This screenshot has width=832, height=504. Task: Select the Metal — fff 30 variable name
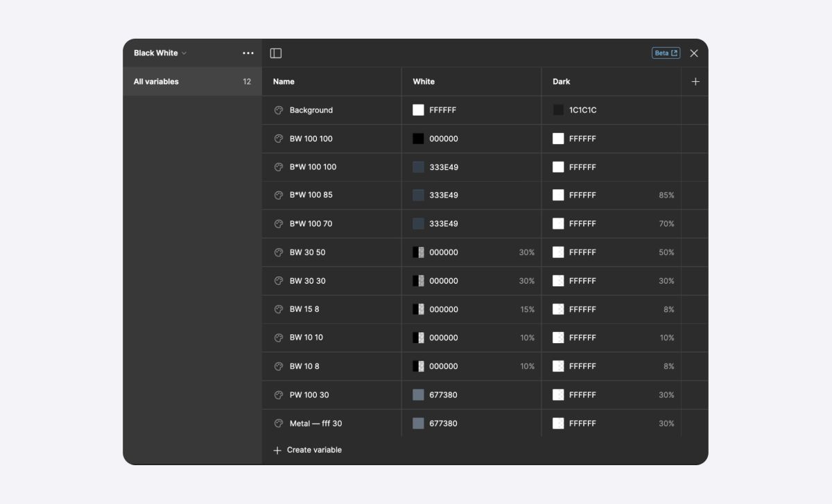point(315,423)
